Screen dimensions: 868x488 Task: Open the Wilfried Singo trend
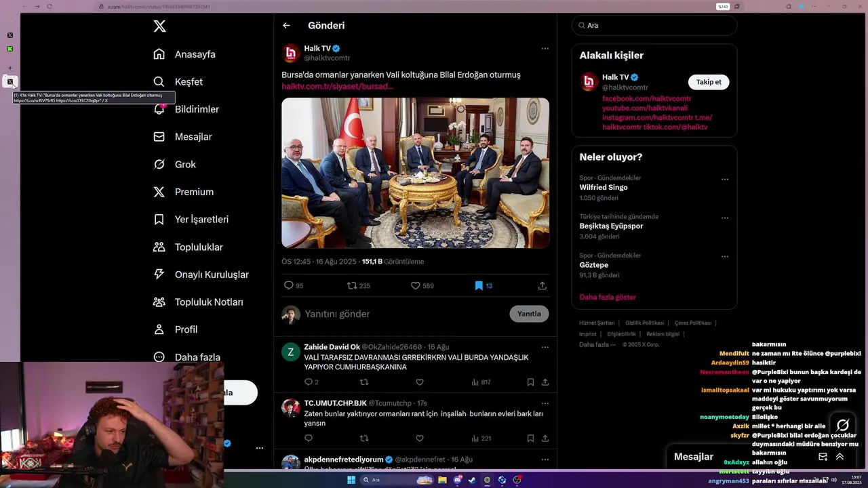(603, 188)
